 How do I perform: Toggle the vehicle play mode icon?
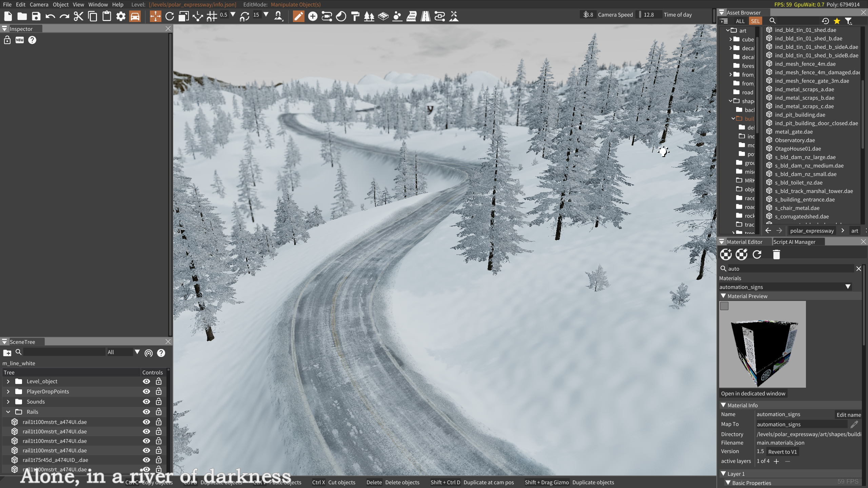(135, 16)
